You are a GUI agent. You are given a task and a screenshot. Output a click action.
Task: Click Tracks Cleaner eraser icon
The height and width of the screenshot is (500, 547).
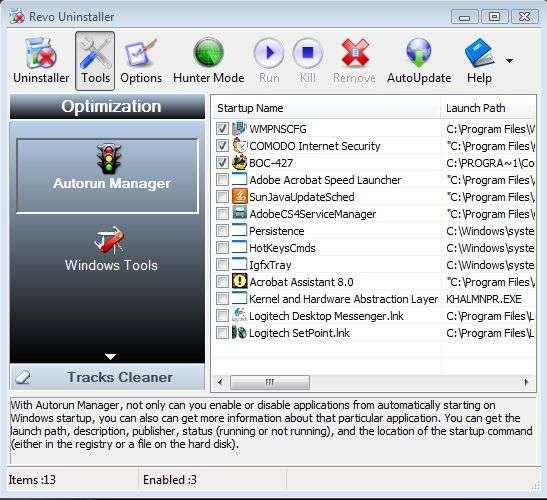pyautogui.click(x=23, y=377)
